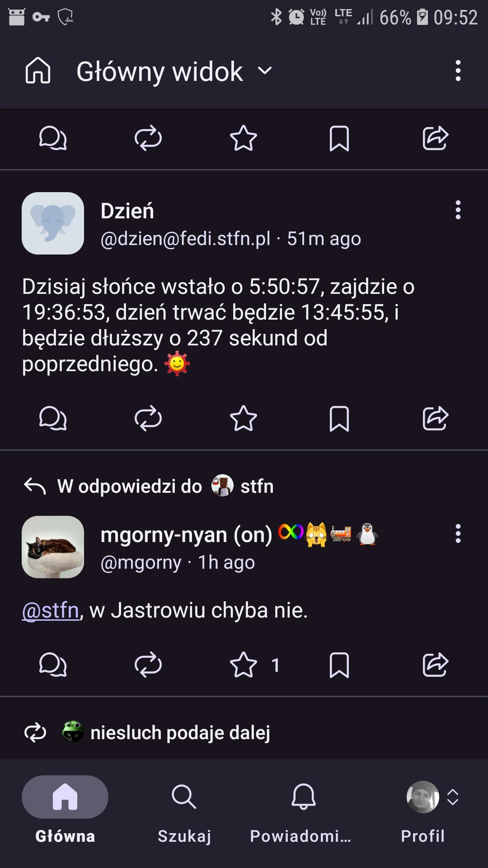Reply to mgorny-nyan's Jastrowiu post
Viewport: 488px width, 868px height.
tap(53, 665)
